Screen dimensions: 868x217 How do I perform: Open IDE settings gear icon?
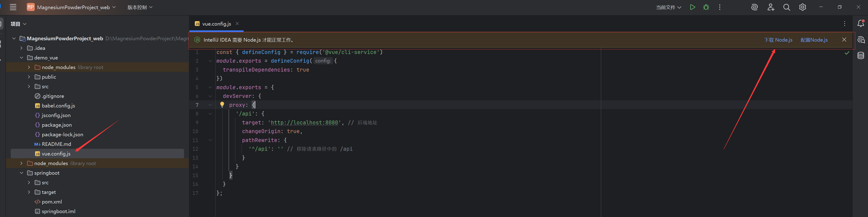pyautogui.click(x=803, y=7)
